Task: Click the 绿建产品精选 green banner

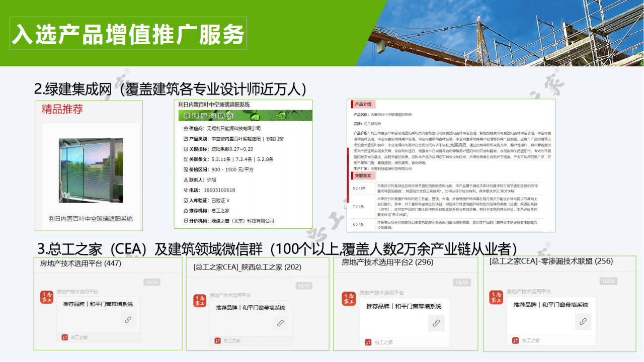Action: click(x=246, y=116)
